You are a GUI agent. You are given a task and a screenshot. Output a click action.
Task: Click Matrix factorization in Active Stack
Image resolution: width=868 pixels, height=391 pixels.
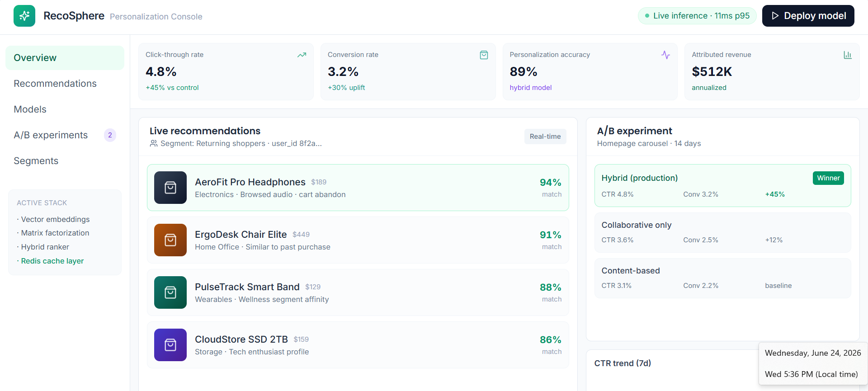click(x=55, y=233)
